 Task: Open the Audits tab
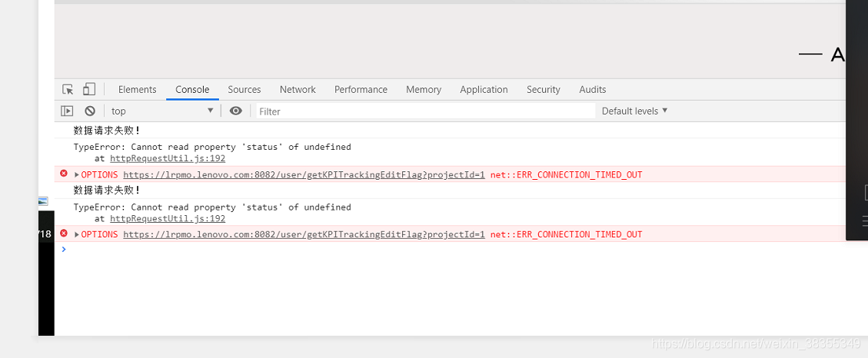pyautogui.click(x=592, y=90)
